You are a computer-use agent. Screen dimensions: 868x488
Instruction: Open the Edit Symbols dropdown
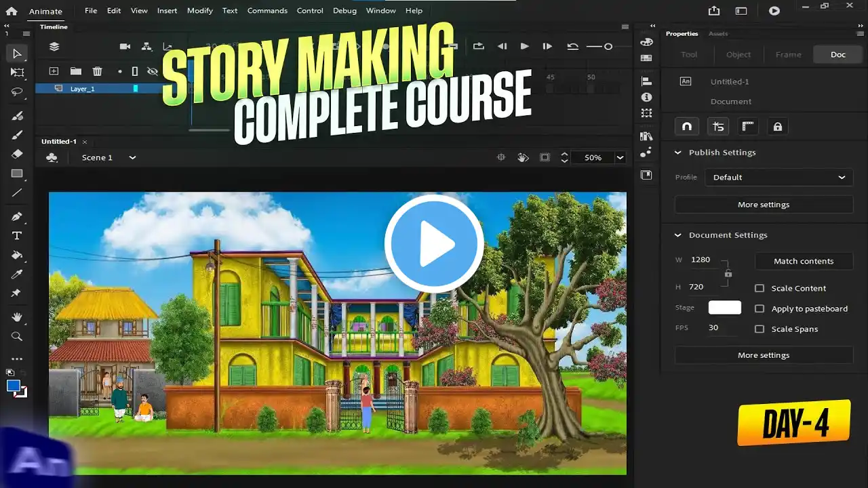52,157
